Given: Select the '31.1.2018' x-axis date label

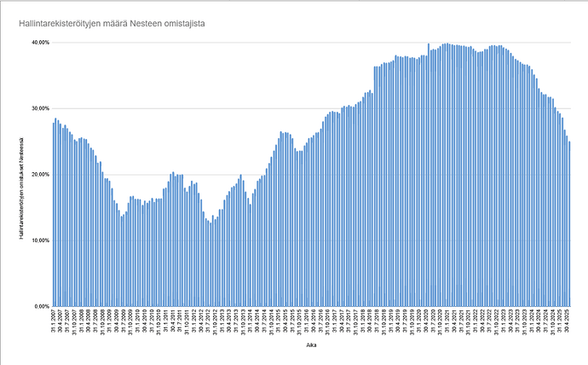Looking at the screenshot, I should [x=363, y=322].
